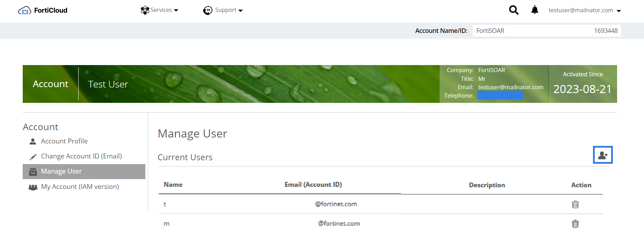Click the first row @fortinet.com email
644x233 pixels.
(x=336, y=204)
